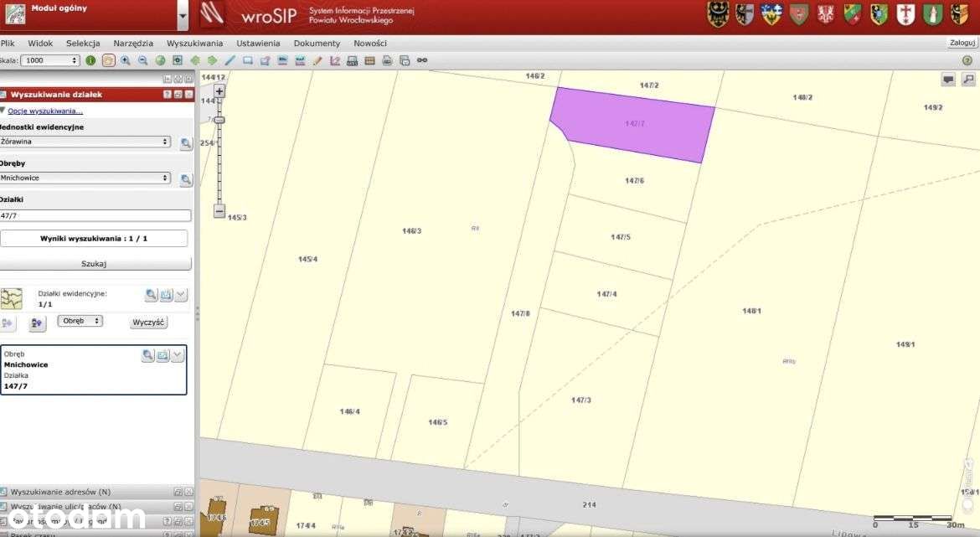Screen dimensions: 980x537
Task: Open the Dokumenty menu
Action: (x=317, y=43)
